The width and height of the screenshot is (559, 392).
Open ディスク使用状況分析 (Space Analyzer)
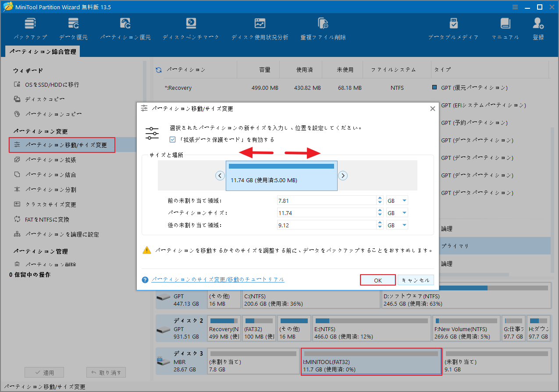coord(260,28)
